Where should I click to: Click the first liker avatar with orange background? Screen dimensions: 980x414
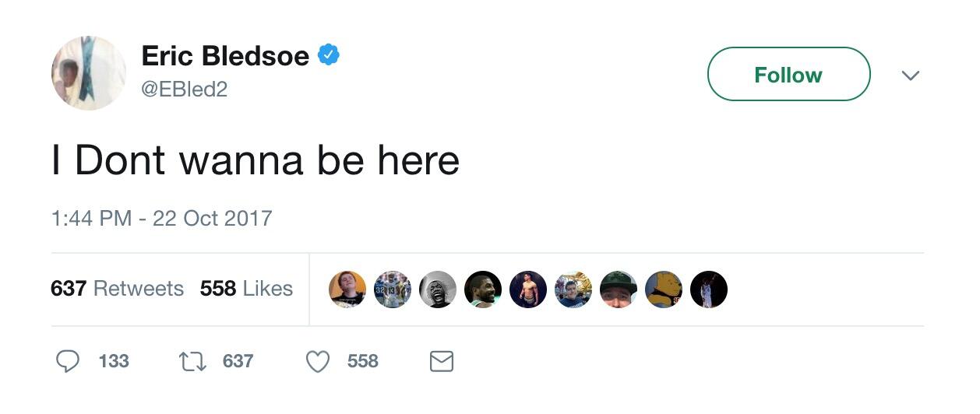click(x=347, y=289)
